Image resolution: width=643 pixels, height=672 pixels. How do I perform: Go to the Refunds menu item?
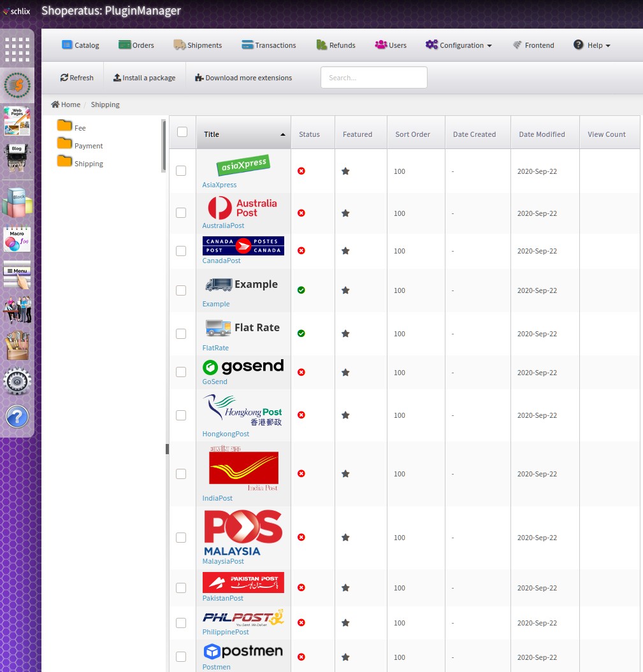(x=336, y=45)
